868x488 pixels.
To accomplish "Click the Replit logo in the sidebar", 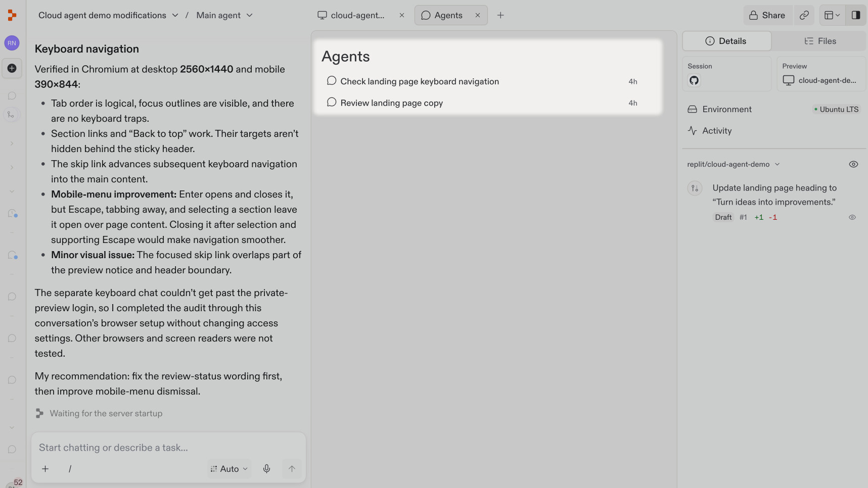I will click(12, 15).
